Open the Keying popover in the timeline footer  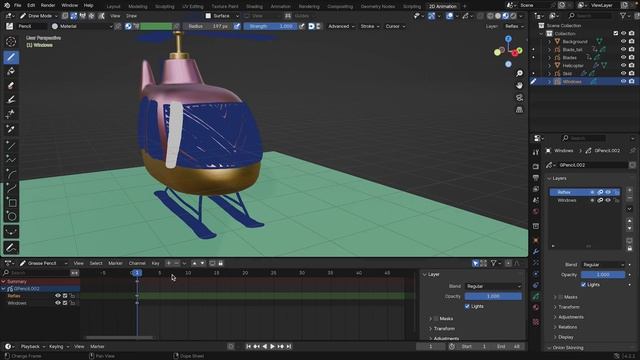coord(59,347)
